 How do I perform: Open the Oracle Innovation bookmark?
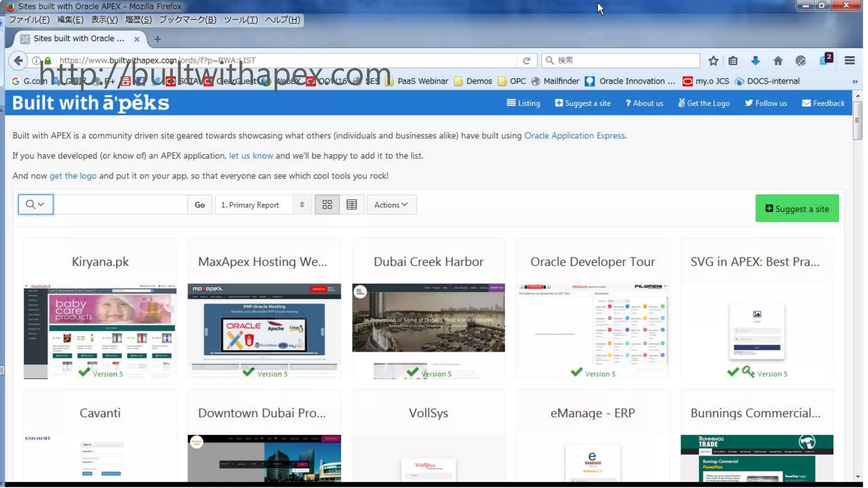(x=630, y=81)
